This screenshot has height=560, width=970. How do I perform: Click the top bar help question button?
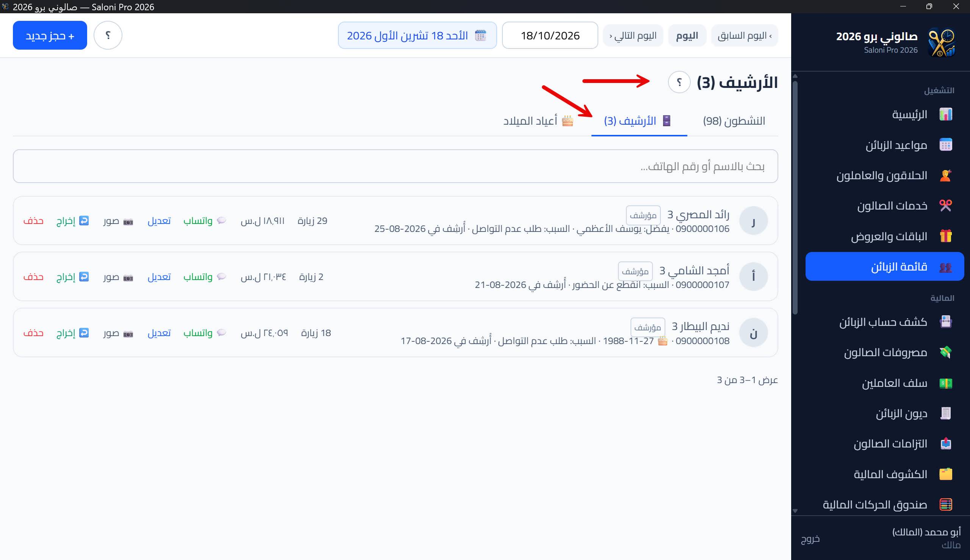click(108, 35)
